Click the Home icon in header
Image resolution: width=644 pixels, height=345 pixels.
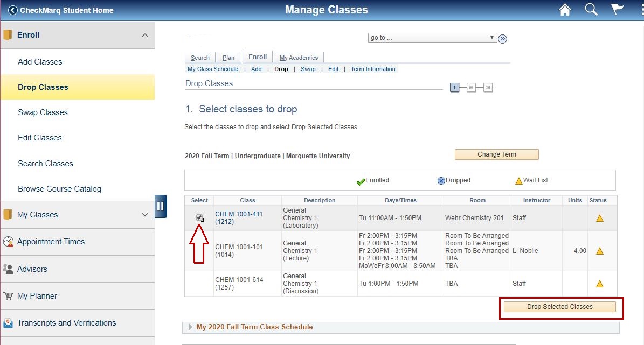565,10
